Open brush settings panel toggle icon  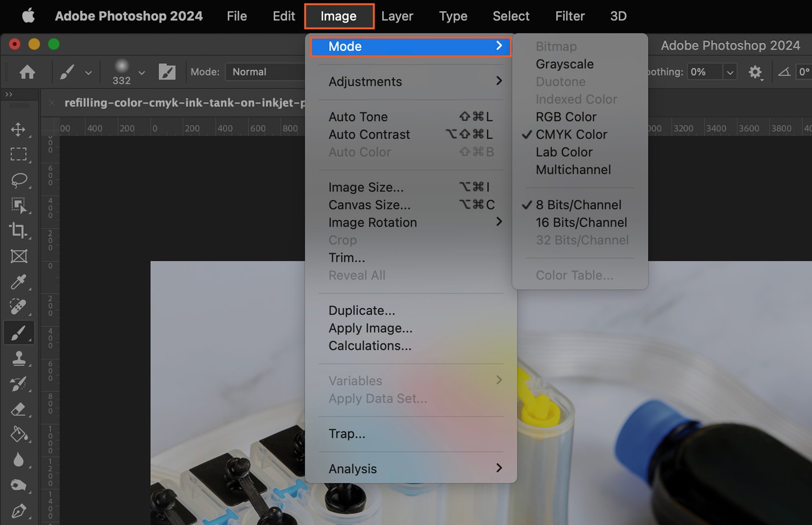[x=167, y=72]
